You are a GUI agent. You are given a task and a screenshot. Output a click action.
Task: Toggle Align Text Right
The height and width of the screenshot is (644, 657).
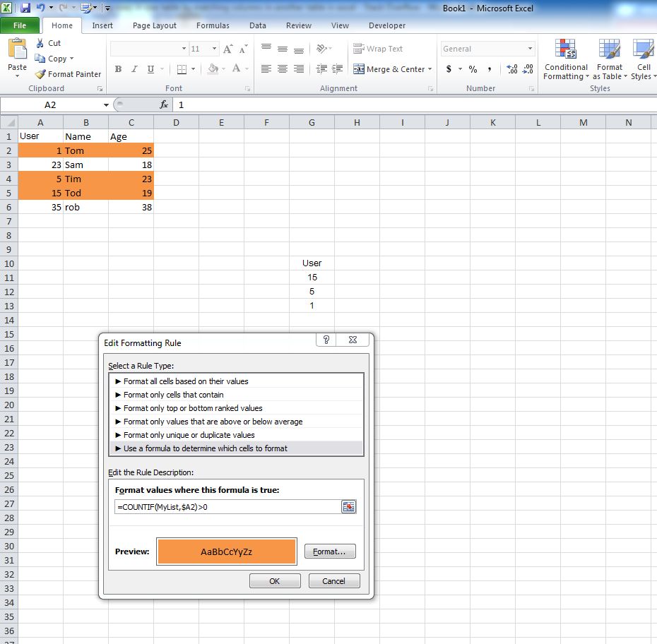[299, 69]
